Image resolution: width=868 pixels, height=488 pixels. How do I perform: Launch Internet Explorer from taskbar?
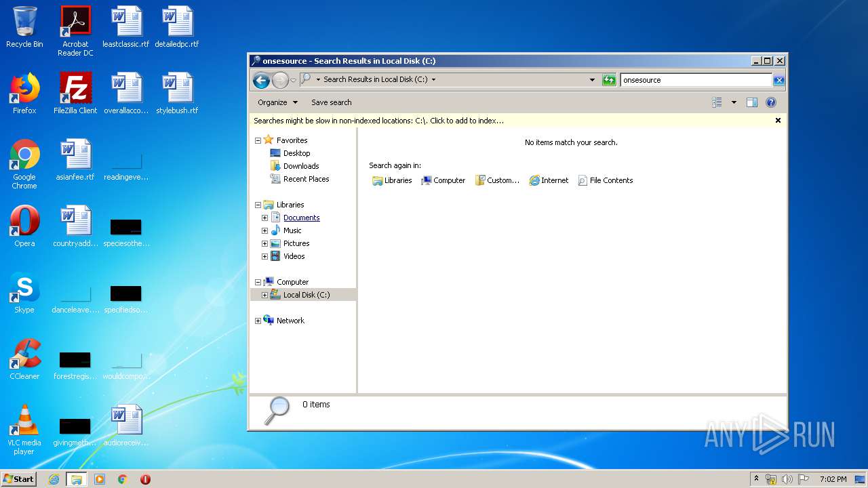[54, 479]
